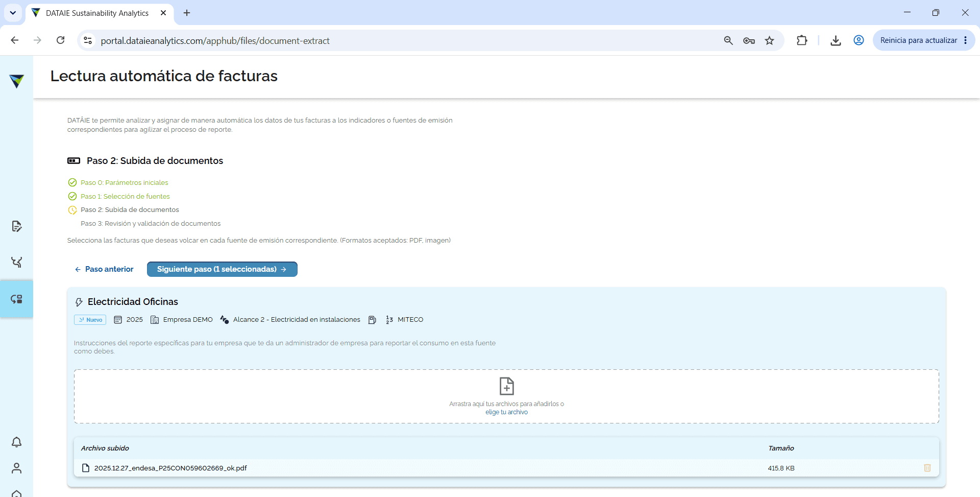980x497 pixels.
Task: Click Electricidad Oficinas title
Action: [x=133, y=302]
